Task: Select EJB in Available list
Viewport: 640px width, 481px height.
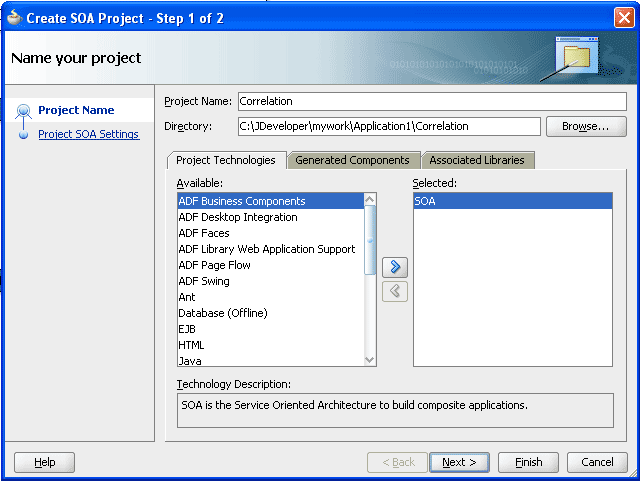Action: coord(271,329)
